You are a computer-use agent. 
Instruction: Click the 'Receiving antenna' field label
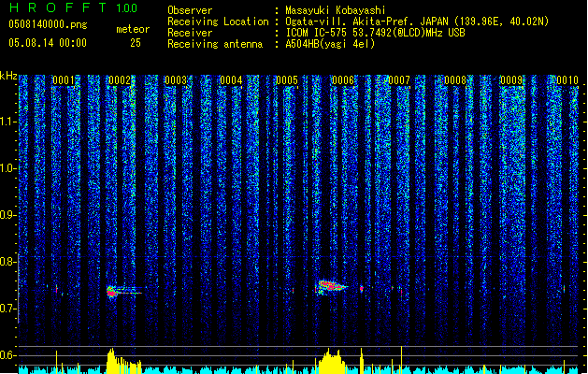215,44
